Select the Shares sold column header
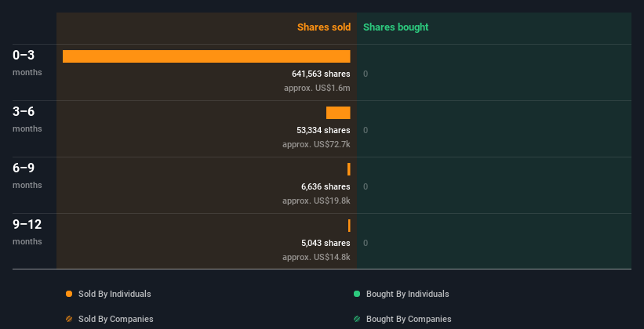Viewport: 644px width, 329px height. point(323,27)
